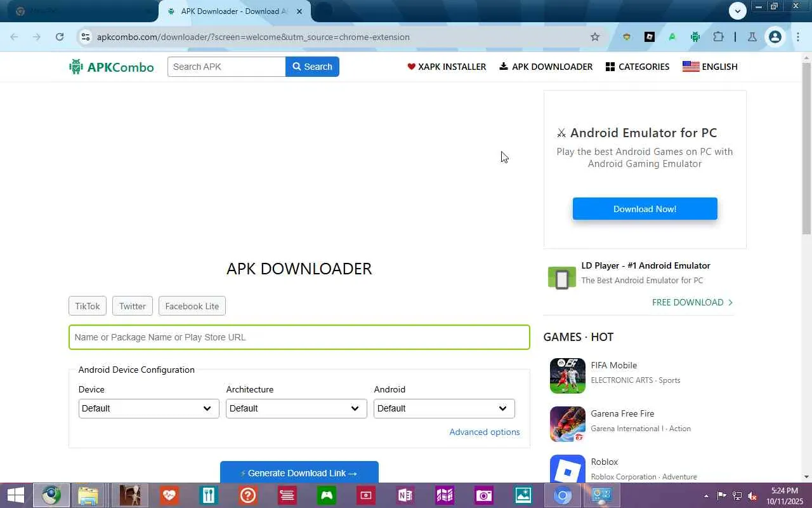This screenshot has height=508, width=812.
Task: Select the TikTok suggestion chip
Action: pos(88,306)
